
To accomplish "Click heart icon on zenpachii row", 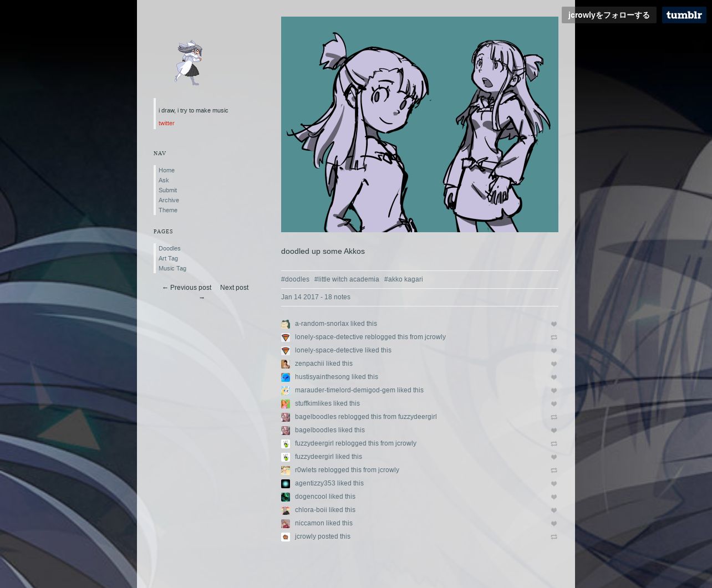I will (553, 364).
